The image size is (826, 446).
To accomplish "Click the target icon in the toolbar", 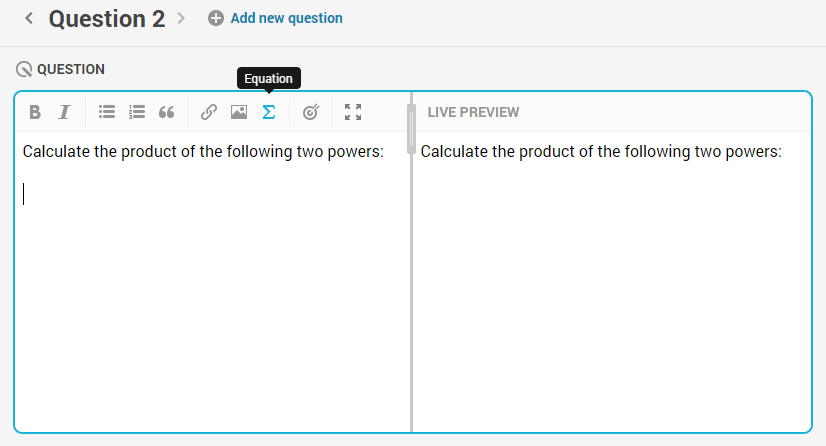I will 311,112.
